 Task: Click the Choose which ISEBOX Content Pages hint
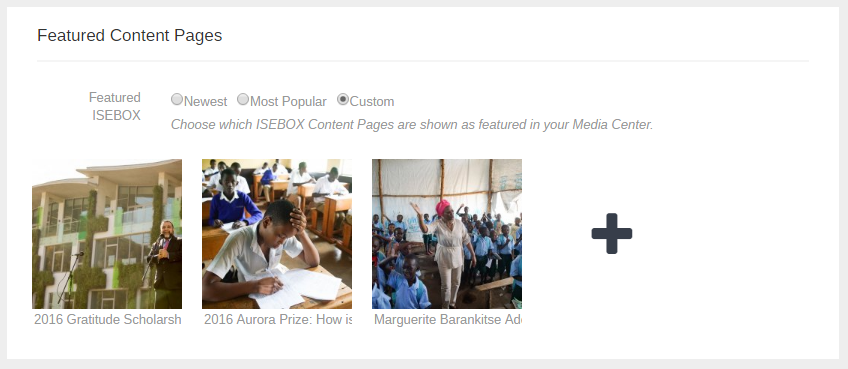click(x=412, y=124)
